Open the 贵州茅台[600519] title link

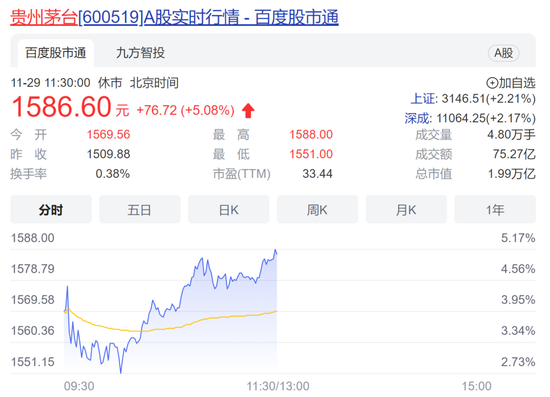pos(174,17)
